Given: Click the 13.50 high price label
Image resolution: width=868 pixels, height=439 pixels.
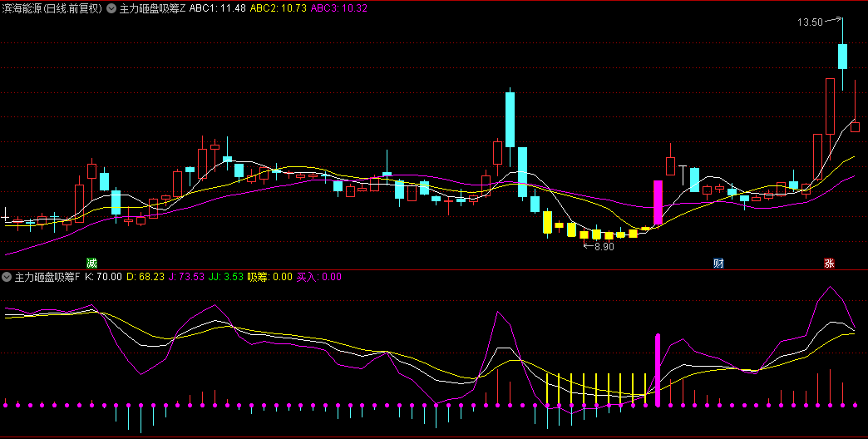Looking at the screenshot, I should tap(810, 22).
